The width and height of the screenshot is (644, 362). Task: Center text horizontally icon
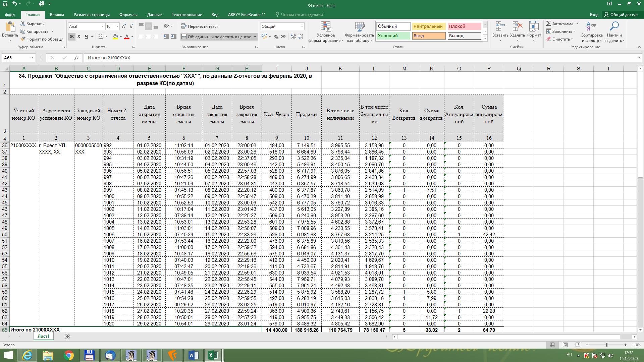tap(148, 37)
